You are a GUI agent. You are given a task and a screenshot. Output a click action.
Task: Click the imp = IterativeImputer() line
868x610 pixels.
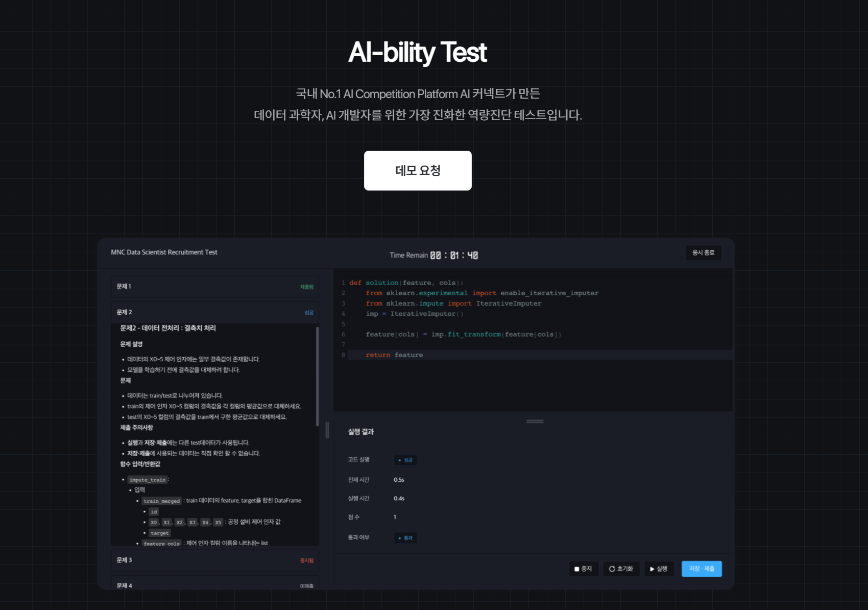(415, 314)
